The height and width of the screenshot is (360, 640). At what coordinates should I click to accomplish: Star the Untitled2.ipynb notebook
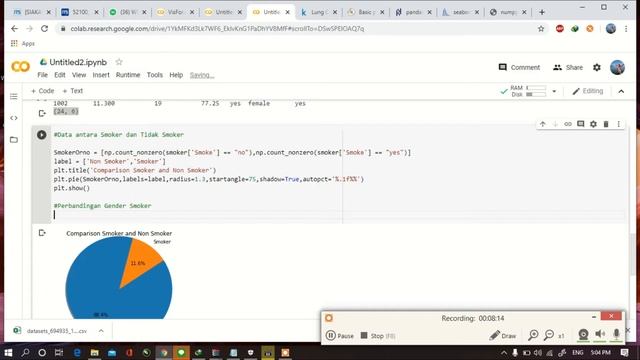click(x=119, y=62)
